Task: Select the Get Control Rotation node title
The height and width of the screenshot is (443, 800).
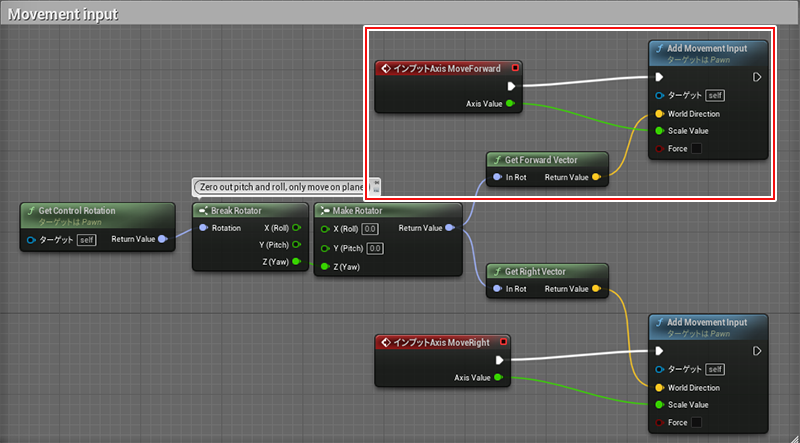Action: (x=80, y=210)
